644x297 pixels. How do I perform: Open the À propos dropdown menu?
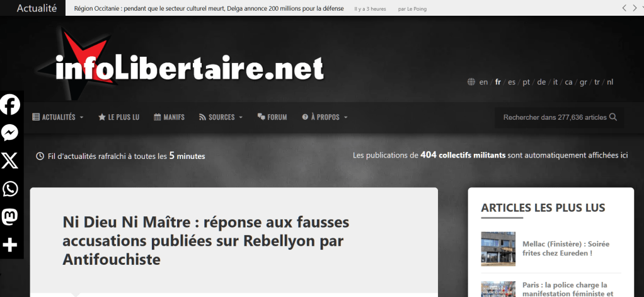pos(325,117)
